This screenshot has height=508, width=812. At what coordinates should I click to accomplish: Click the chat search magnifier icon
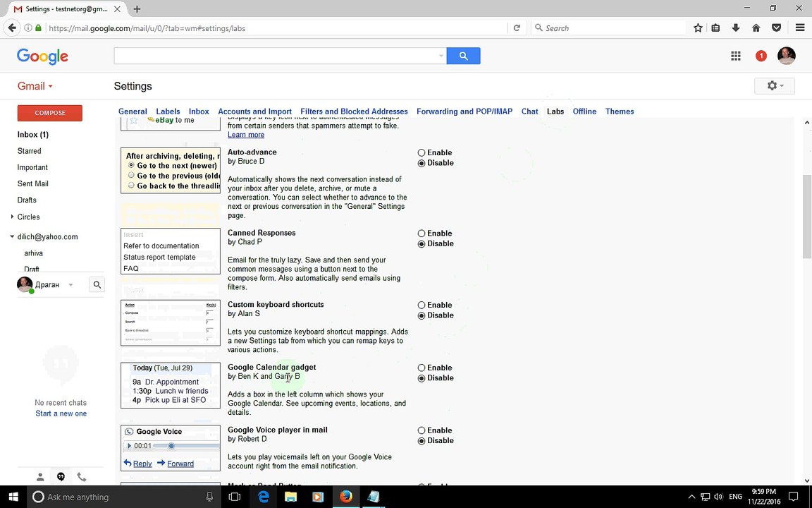click(x=97, y=284)
